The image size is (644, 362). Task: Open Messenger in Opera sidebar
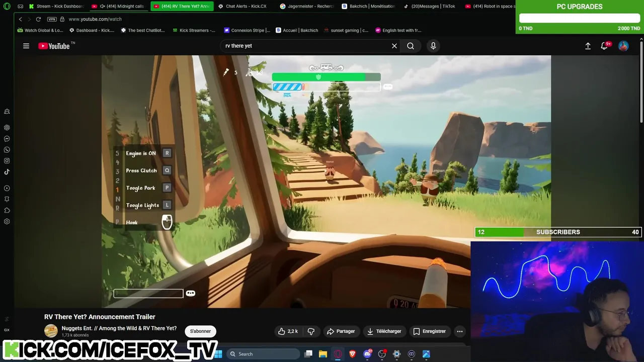(7, 139)
